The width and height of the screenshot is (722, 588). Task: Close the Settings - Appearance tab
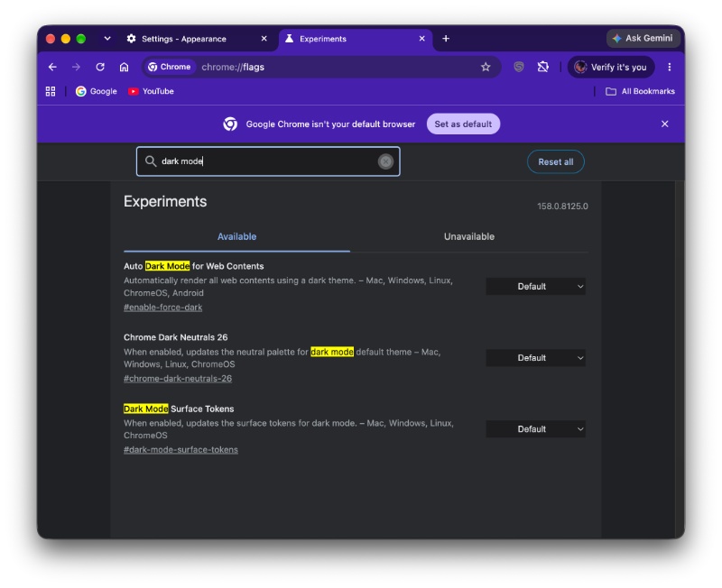[x=264, y=39]
